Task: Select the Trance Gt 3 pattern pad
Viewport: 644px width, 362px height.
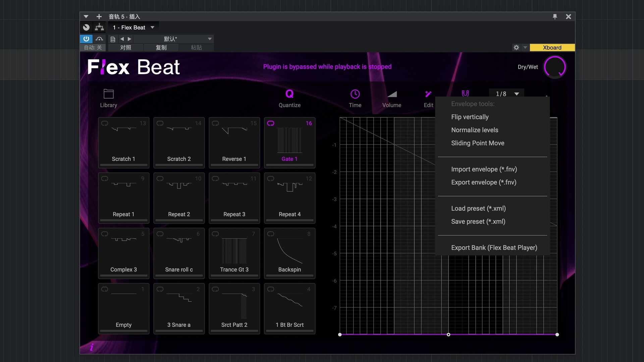Action: coord(234,253)
